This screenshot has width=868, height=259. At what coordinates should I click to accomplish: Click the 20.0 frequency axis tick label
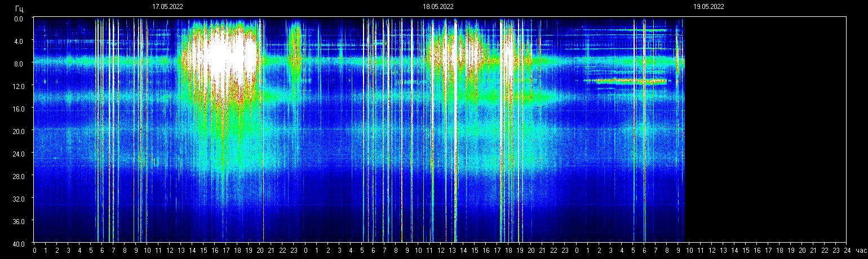[x=19, y=131]
